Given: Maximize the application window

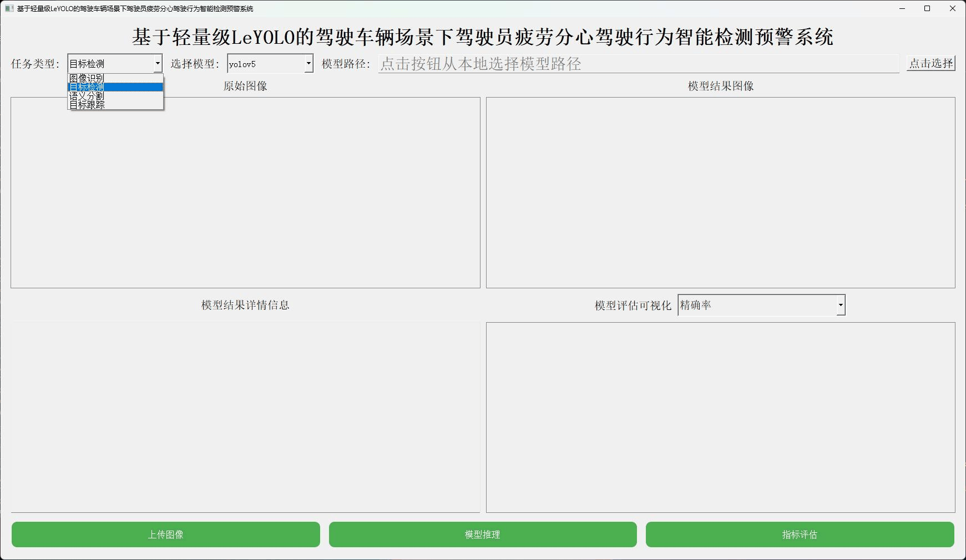Looking at the screenshot, I should [x=927, y=8].
